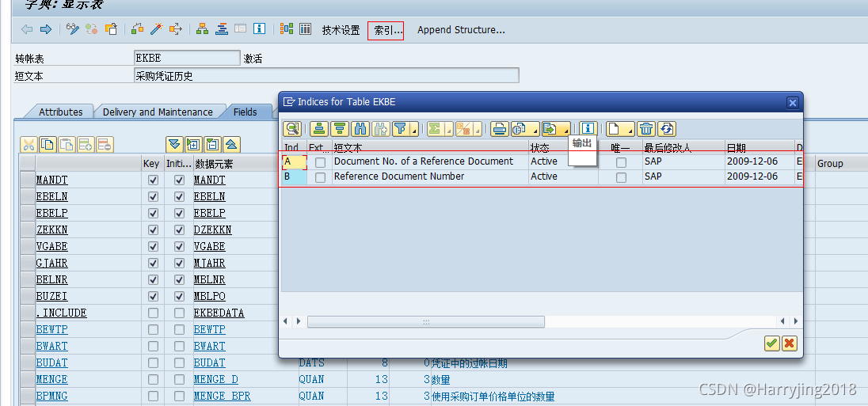
Task: Sort descending in Indices dialog toolbar
Action: [339, 129]
